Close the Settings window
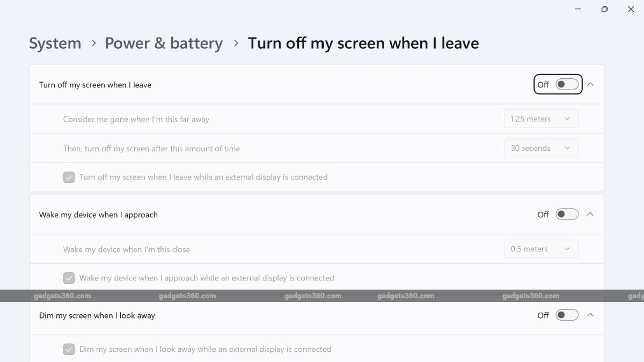 (631, 9)
